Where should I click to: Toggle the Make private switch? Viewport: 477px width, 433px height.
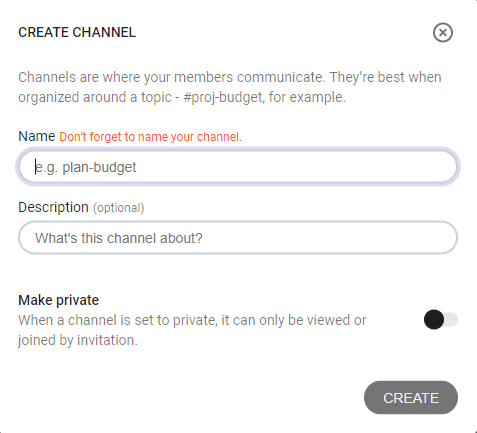tap(441, 319)
